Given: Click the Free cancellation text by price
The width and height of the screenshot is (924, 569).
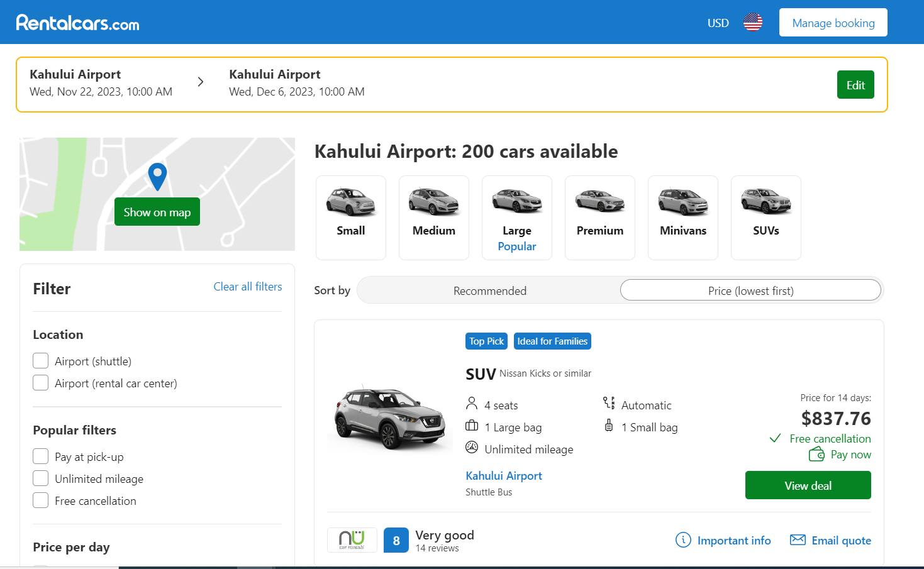Looking at the screenshot, I should tap(830, 439).
